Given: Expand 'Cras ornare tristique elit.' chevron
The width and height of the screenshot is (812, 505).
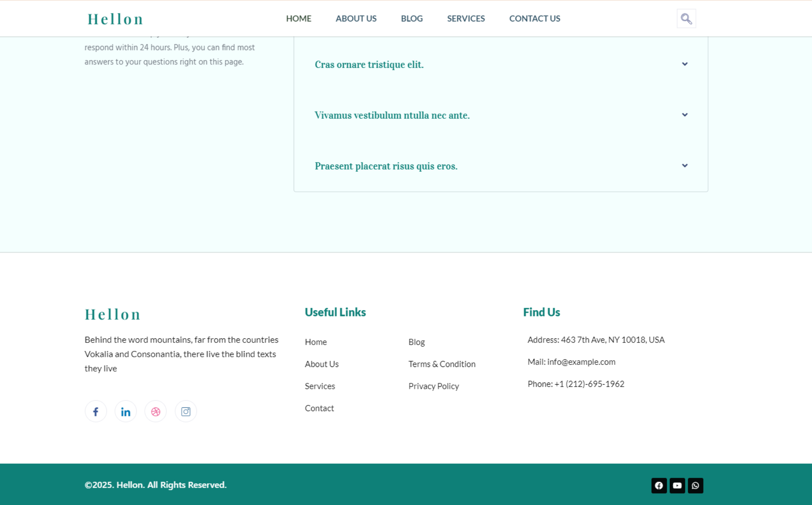Looking at the screenshot, I should (685, 64).
